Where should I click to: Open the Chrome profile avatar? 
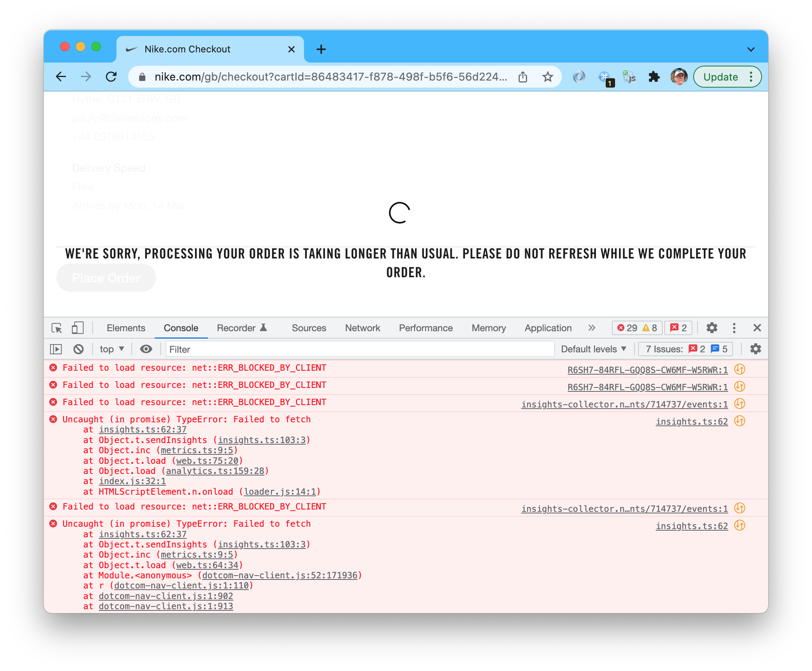pos(679,77)
